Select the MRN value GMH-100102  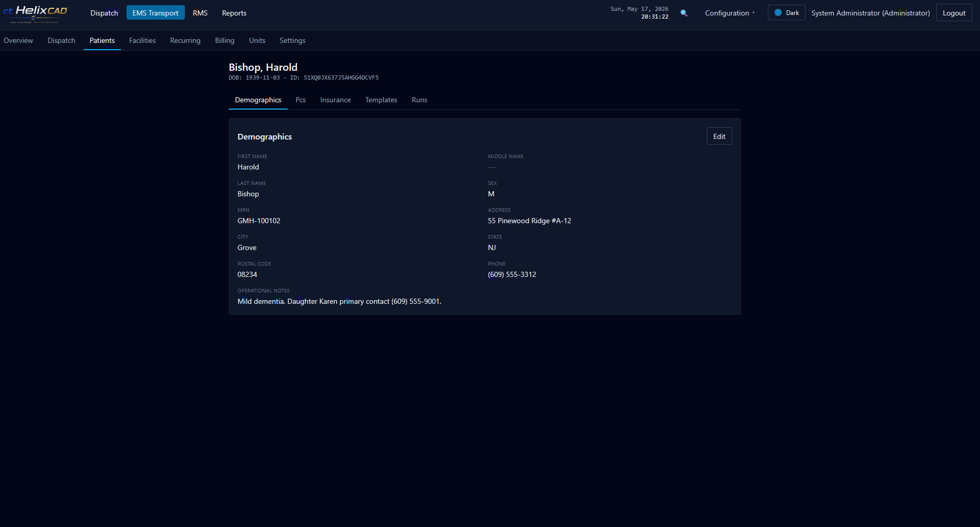coord(259,221)
